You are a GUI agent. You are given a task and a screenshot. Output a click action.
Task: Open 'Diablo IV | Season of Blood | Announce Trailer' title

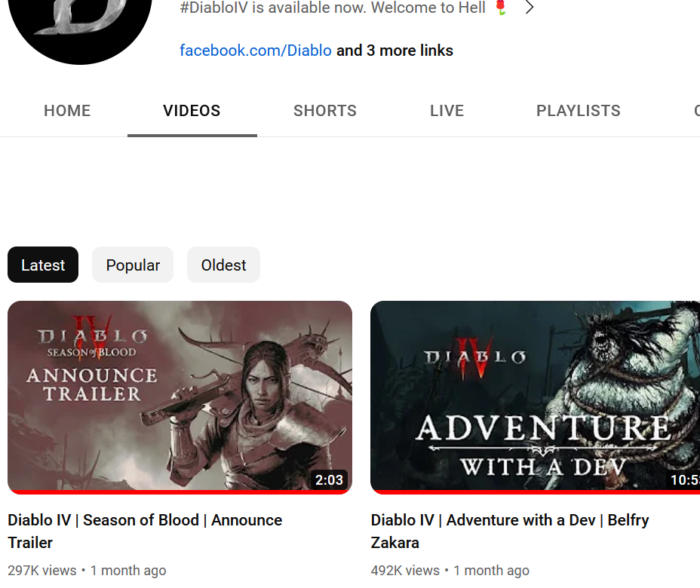point(145,531)
